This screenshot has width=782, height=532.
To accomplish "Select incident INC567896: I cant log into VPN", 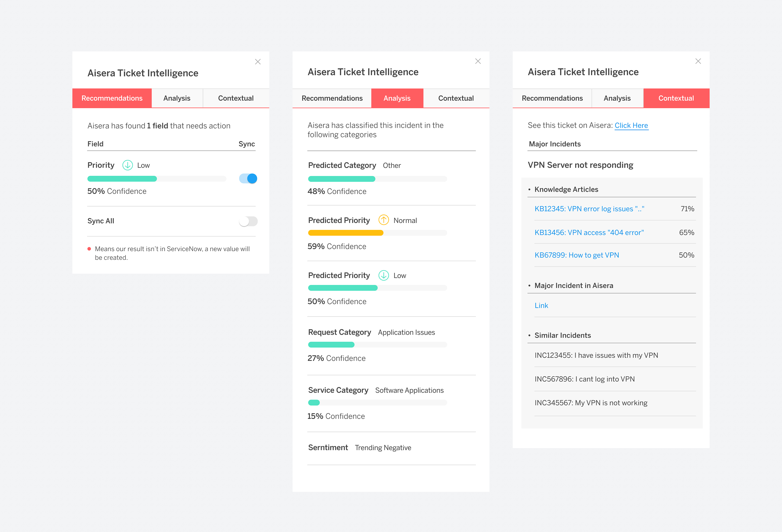I will [585, 379].
